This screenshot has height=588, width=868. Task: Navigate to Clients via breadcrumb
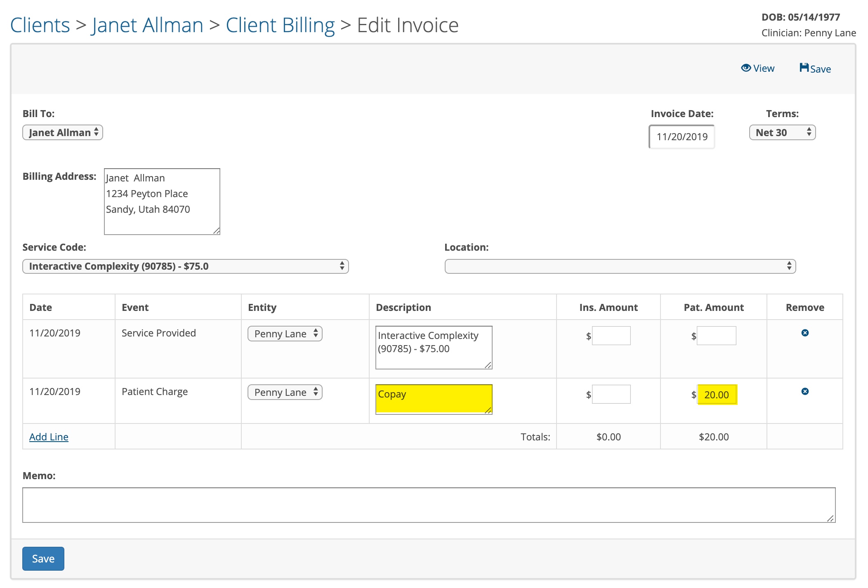pos(40,25)
